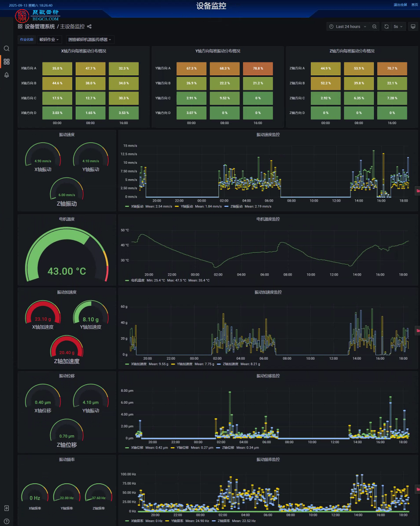Viewport: 420px width, 526px height.
Task: Click the 退出全屏 link
Action: [400, 5]
